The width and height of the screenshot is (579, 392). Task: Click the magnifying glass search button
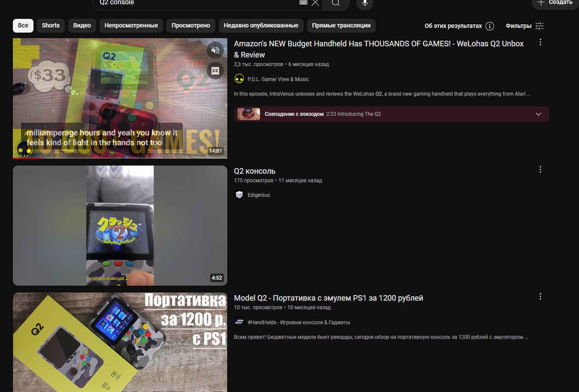pyautogui.click(x=336, y=3)
